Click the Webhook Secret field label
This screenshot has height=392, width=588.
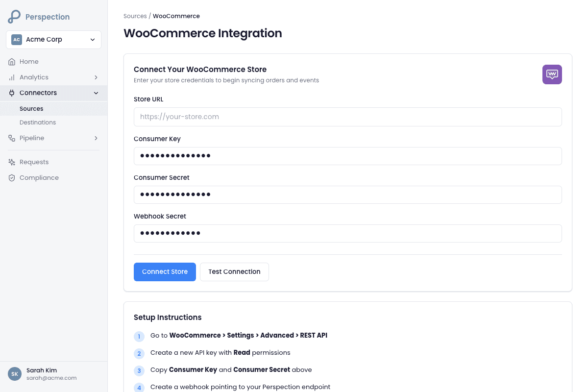160,217
